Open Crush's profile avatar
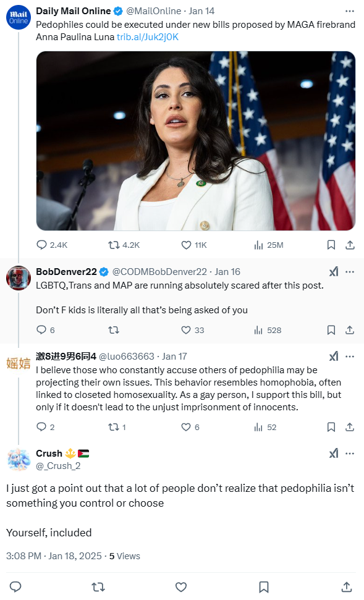Viewport: 364px width, 600px height. [x=19, y=459]
